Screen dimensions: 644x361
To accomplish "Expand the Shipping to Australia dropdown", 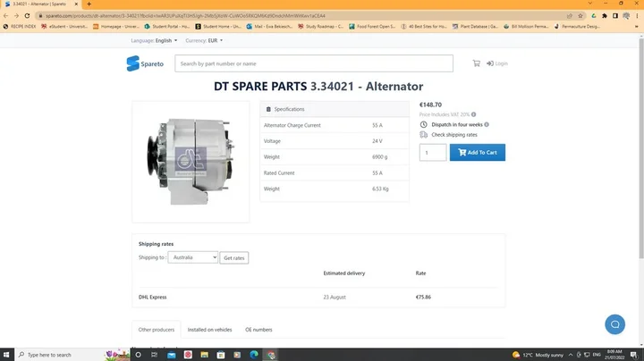I will 192,257.
